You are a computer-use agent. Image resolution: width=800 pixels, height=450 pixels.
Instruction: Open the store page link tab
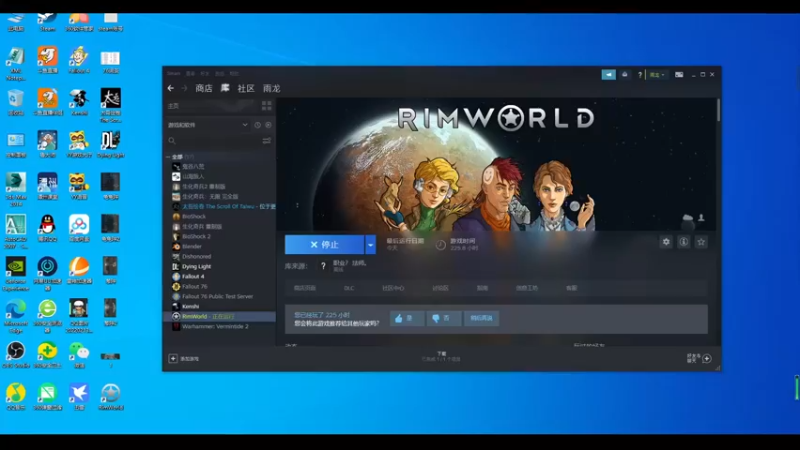[x=305, y=288]
